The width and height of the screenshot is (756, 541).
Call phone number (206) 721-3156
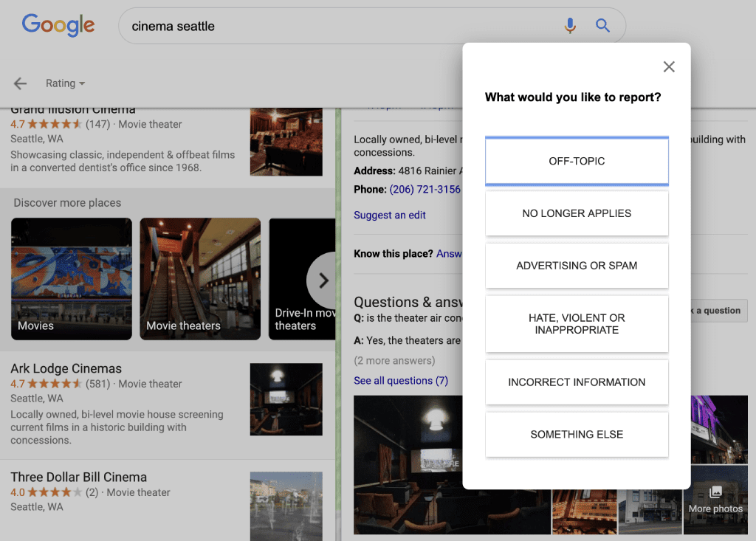coord(425,190)
